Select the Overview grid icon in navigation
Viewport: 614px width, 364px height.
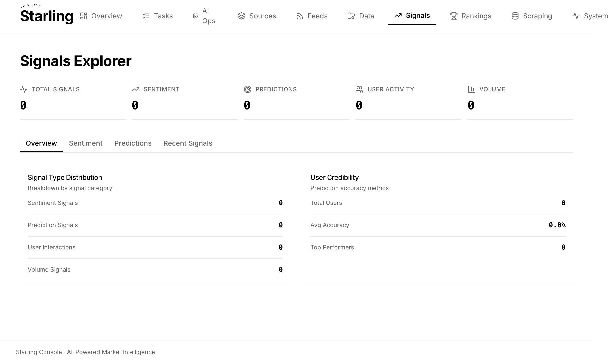point(83,16)
